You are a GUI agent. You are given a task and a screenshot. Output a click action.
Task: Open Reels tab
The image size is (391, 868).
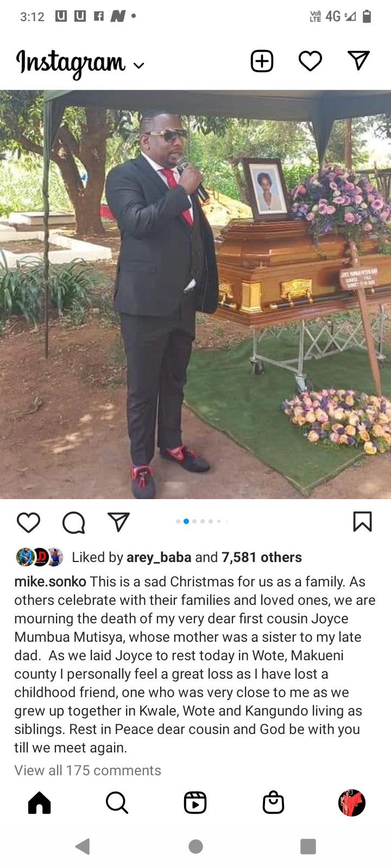click(195, 802)
